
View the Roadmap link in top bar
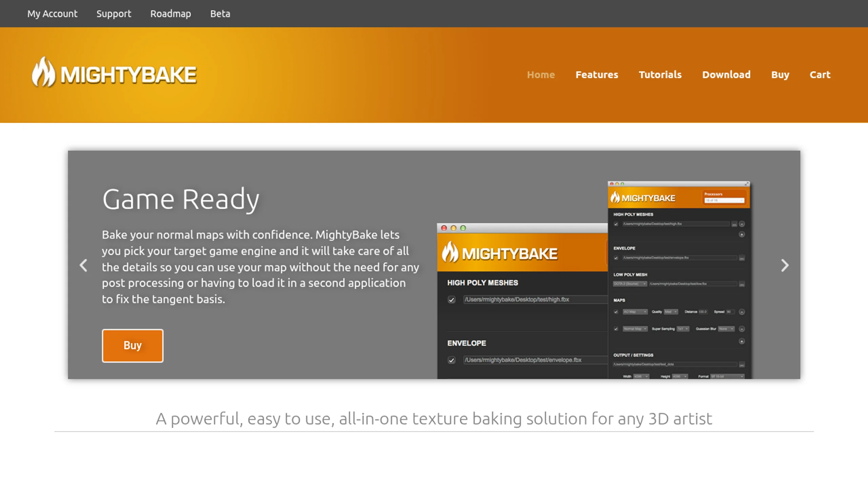(x=171, y=14)
